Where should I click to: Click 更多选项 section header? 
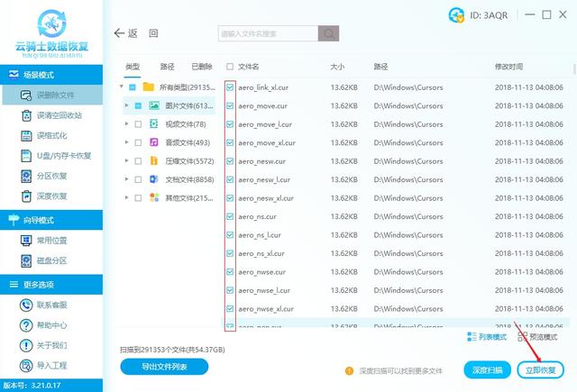point(51,284)
